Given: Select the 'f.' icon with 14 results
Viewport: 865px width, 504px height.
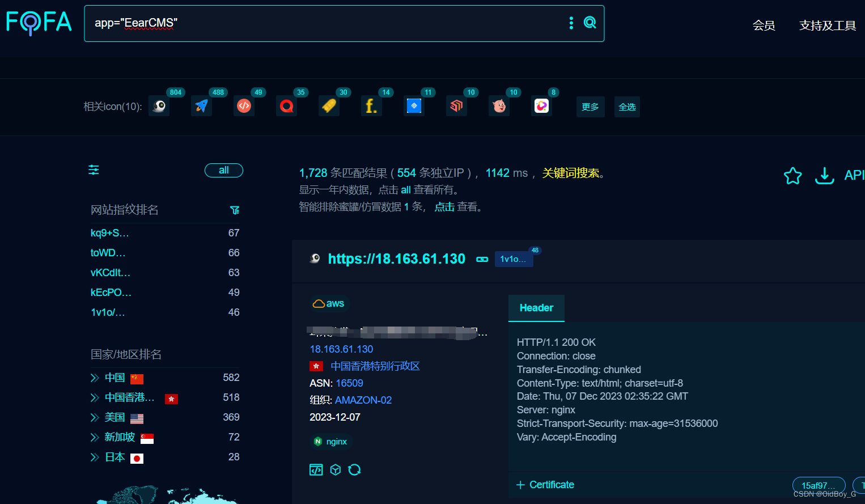Looking at the screenshot, I should (x=372, y=106).
